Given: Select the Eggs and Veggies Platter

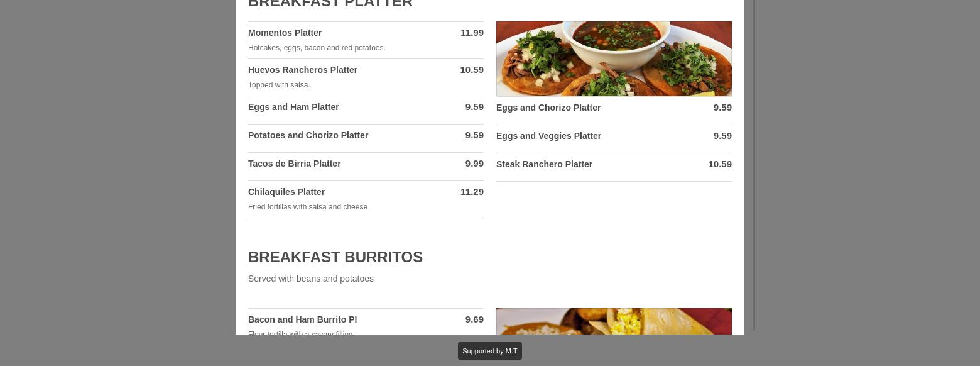Looking at the screenshot, I should [614, 139].
